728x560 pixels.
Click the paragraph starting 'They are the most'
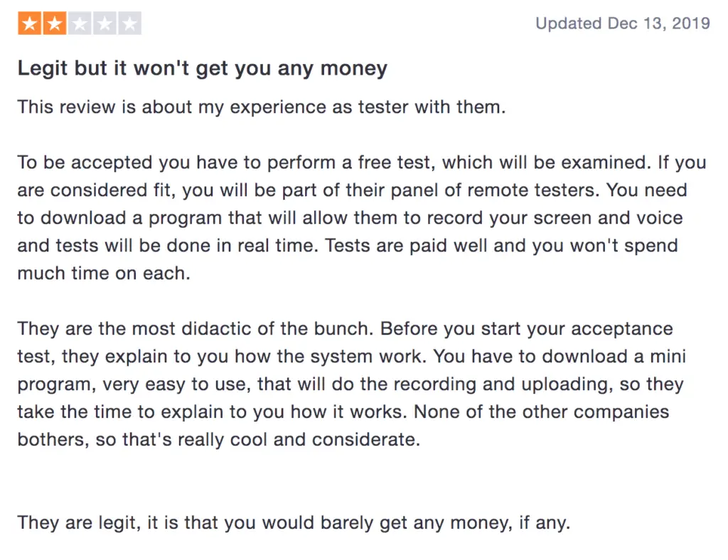(x=352, y=384)
